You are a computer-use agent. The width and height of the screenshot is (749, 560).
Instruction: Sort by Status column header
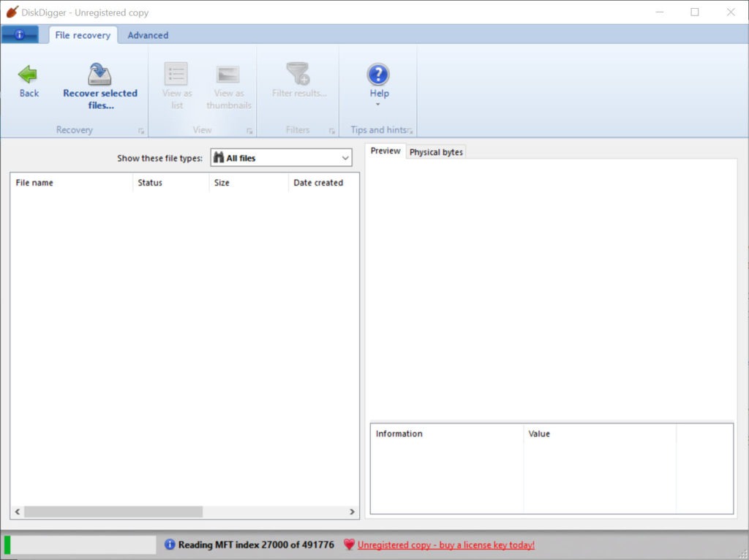[x=170, y=182]
